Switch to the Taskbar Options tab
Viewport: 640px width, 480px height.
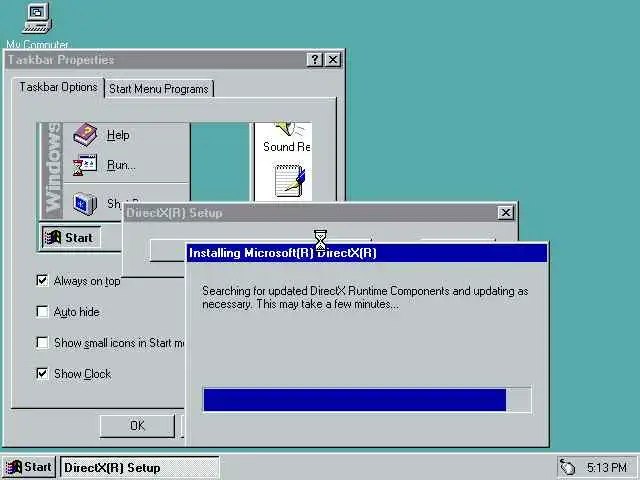pos(58,87)
